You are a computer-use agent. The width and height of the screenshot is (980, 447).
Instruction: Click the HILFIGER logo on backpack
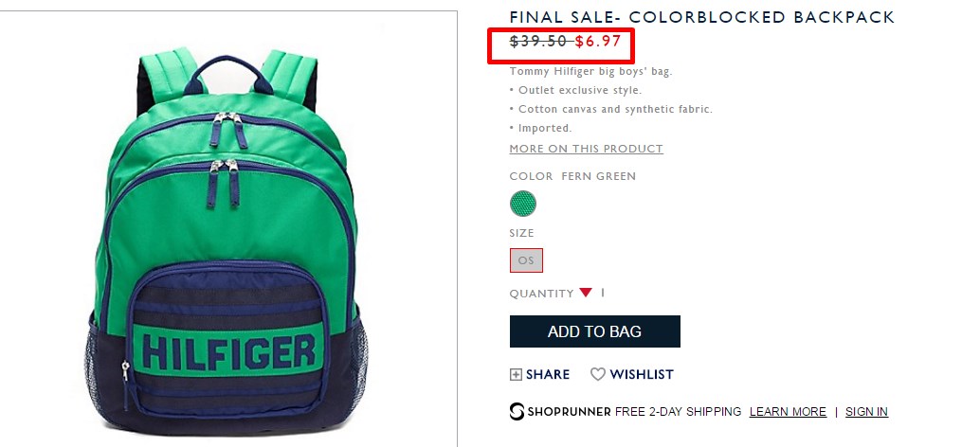pyautogui.click(x=228, y=351)
